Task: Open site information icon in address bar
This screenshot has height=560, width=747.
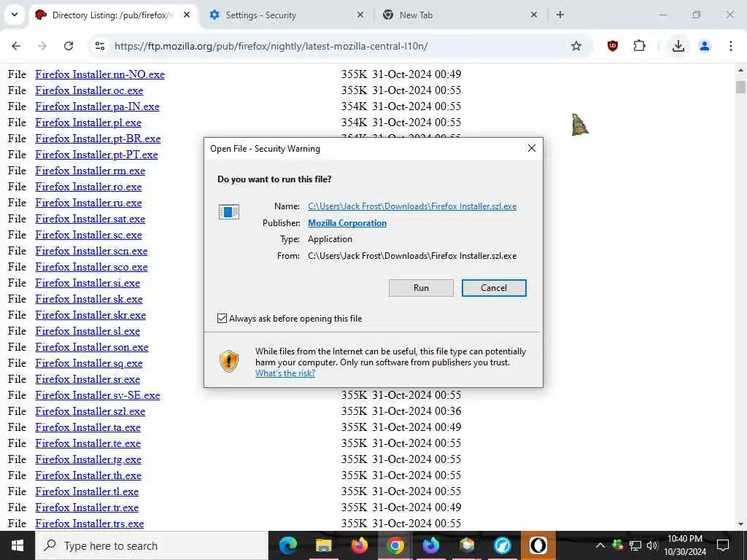Action: tap(99, 46)
